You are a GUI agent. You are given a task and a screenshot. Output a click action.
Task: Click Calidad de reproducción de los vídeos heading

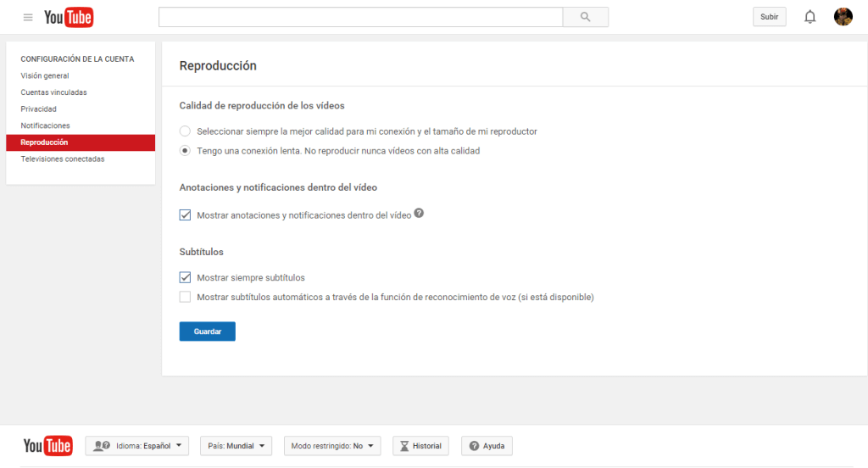pos(262,106)
